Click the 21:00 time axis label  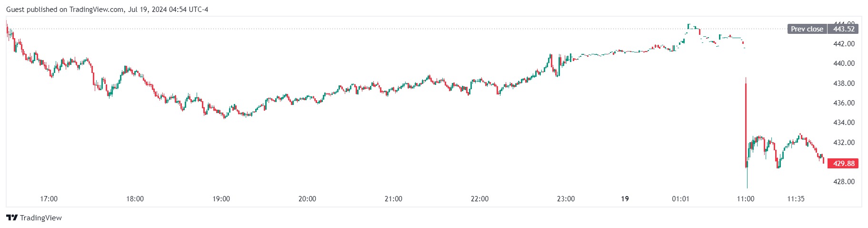393,199
